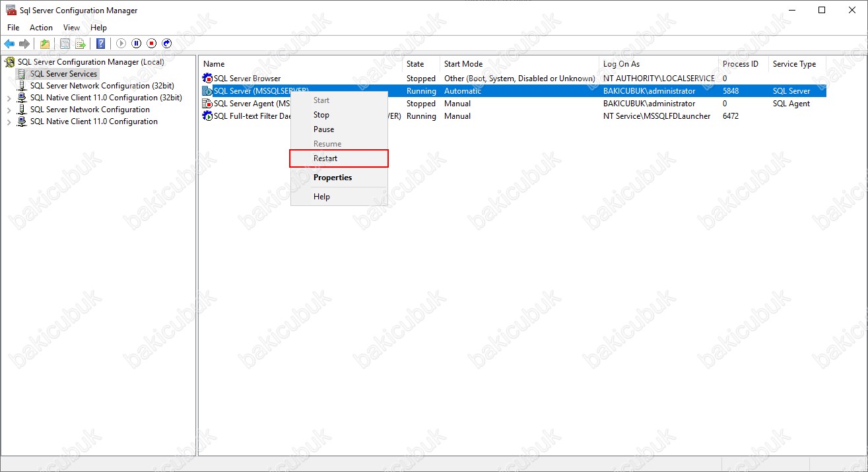
Task: Click the 'SQL Server' service type cell
Action: pos(791,91)
